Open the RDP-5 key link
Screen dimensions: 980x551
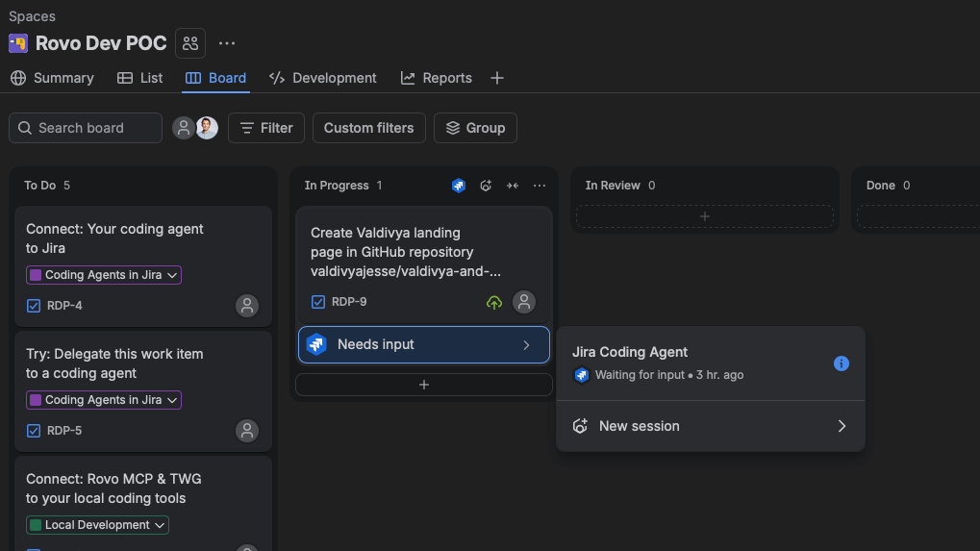64,431
